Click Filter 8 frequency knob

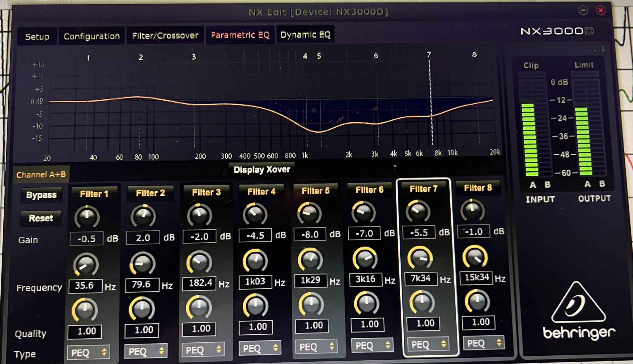tap(475, 257)
